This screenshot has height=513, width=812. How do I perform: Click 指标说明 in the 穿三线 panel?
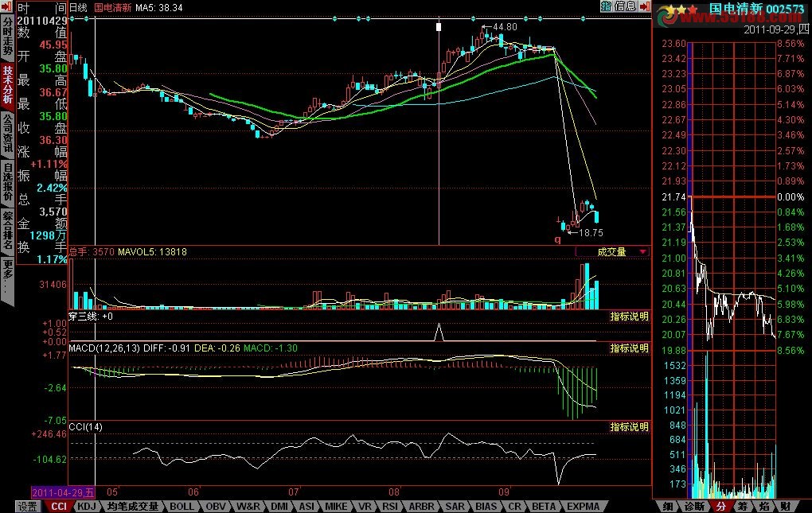click(629, 317)
